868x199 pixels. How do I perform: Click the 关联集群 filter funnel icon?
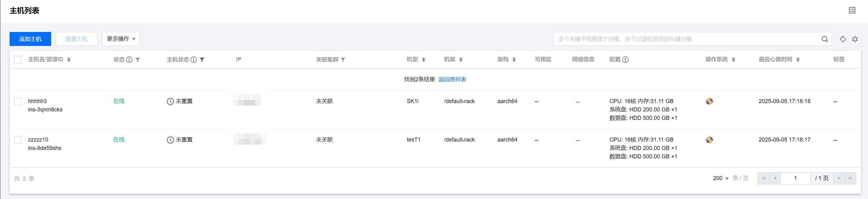tap(343, 60)
